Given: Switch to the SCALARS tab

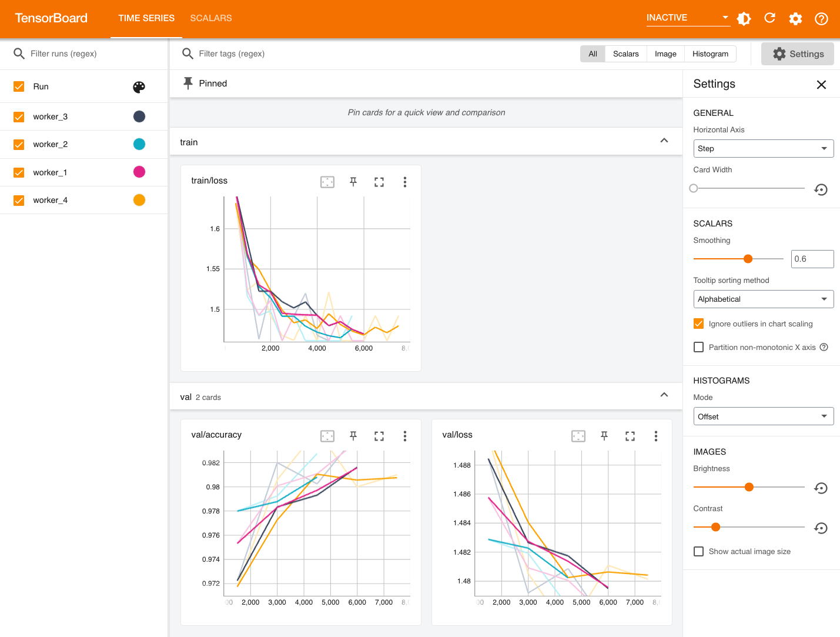Looking at the screenshot, I should coord(211,18).
